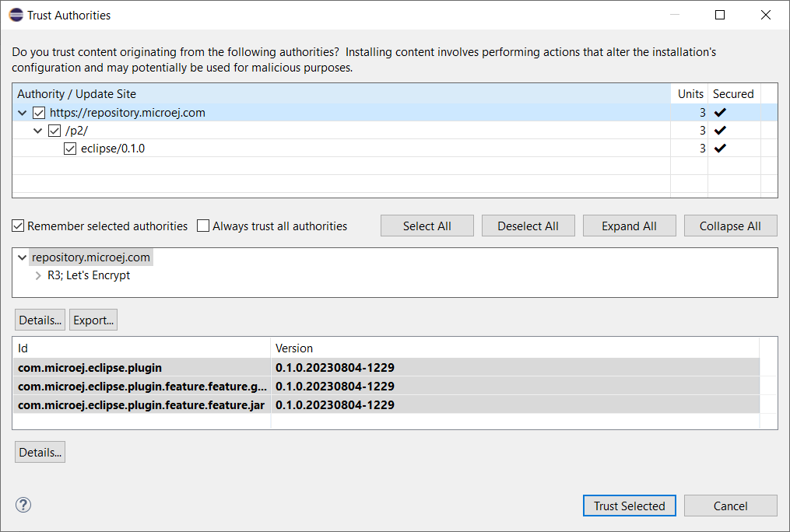The image size is (790, 532).
Task: Click the Expand All button
Action: pyautogui.click(x=629, y=226)
